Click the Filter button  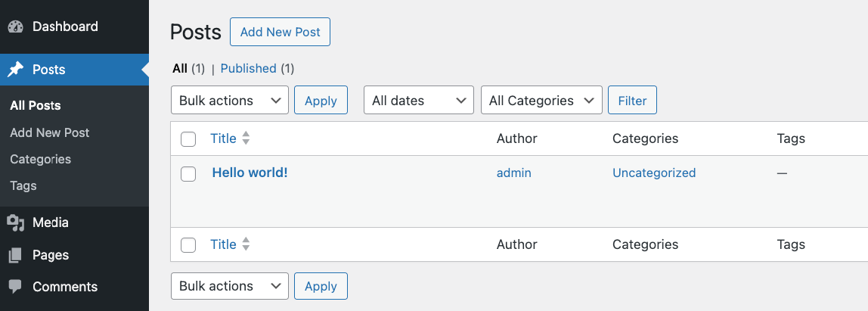pos(632,101)
